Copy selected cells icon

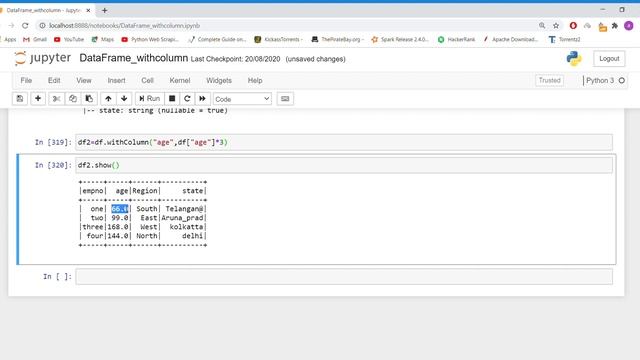click(x=73, y=99)
